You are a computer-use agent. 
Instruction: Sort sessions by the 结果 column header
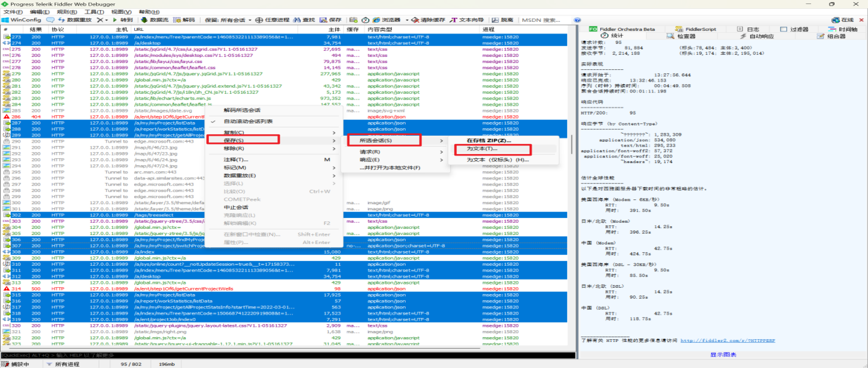[36, 29]
